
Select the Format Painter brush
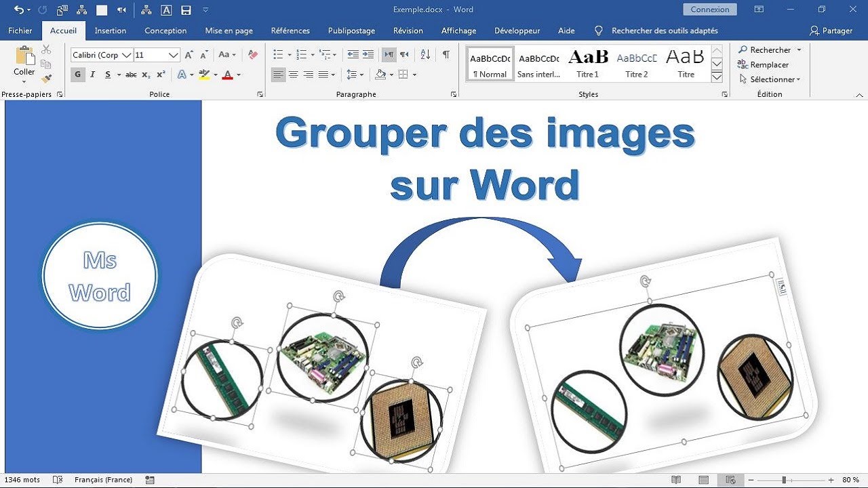46,79
